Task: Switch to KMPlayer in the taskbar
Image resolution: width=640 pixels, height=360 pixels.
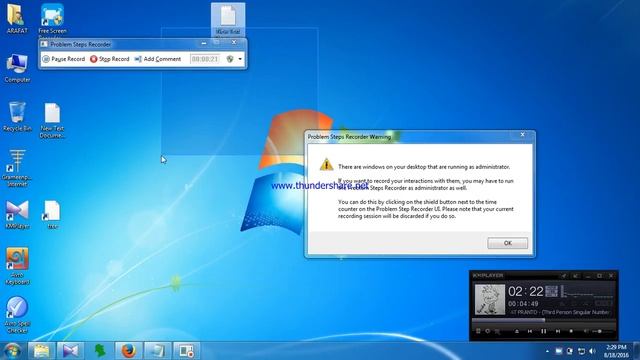Action: click(x=70, y=351)
